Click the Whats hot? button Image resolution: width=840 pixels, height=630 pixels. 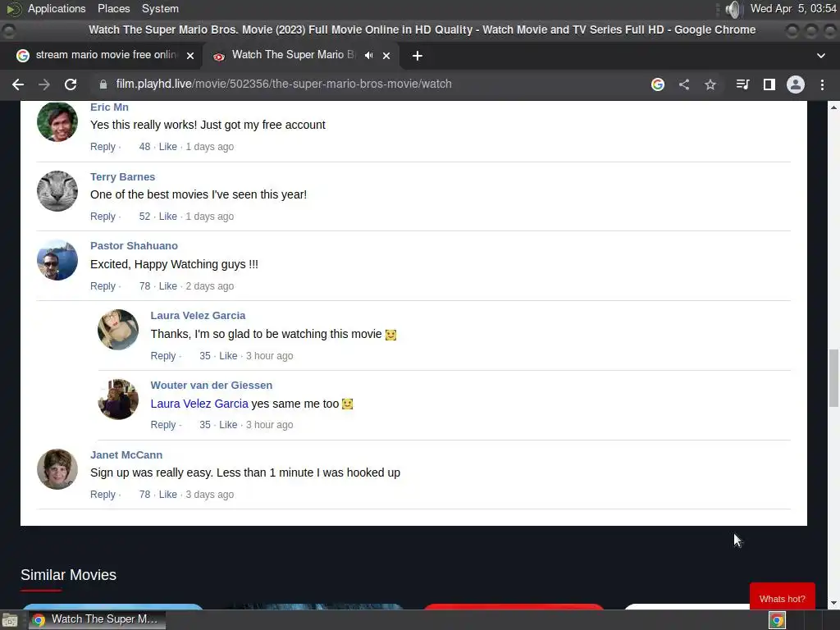pyautogui.click(x=782, y=596)
